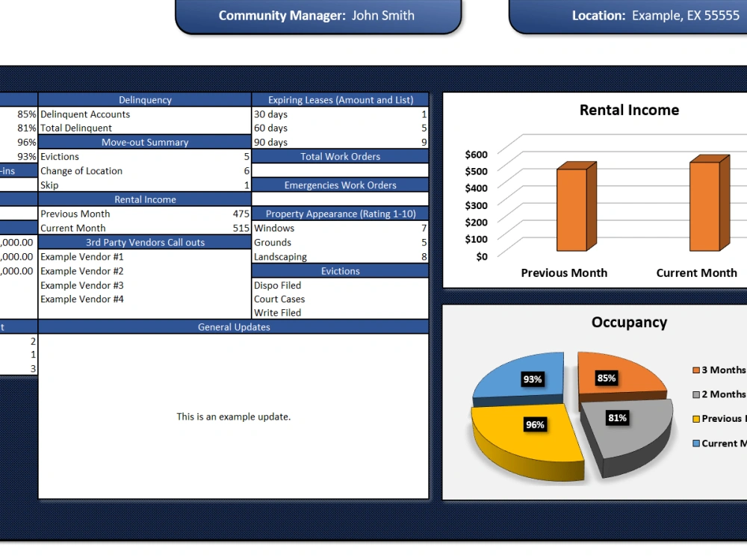Expand the General Updates section header
Image resolution: width=747 pixels, height=560 pixels.
tap(232, 326)
